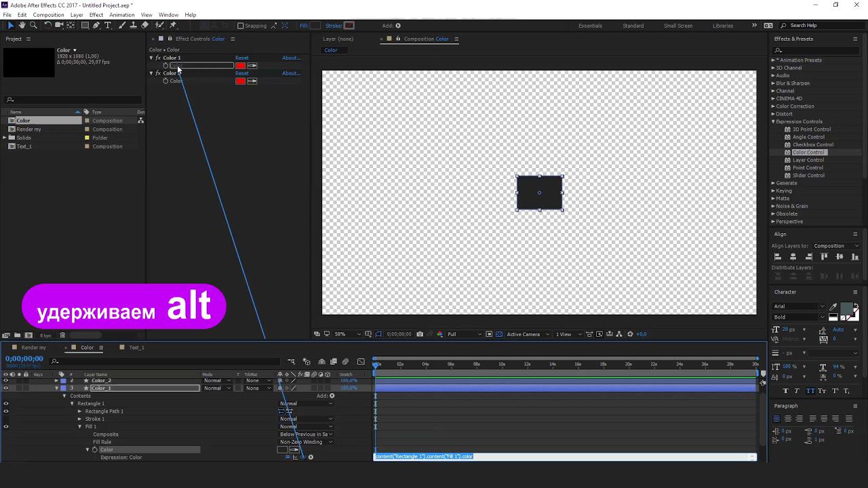Click the Align Layers to Composition button

click(x=835, y=246)
